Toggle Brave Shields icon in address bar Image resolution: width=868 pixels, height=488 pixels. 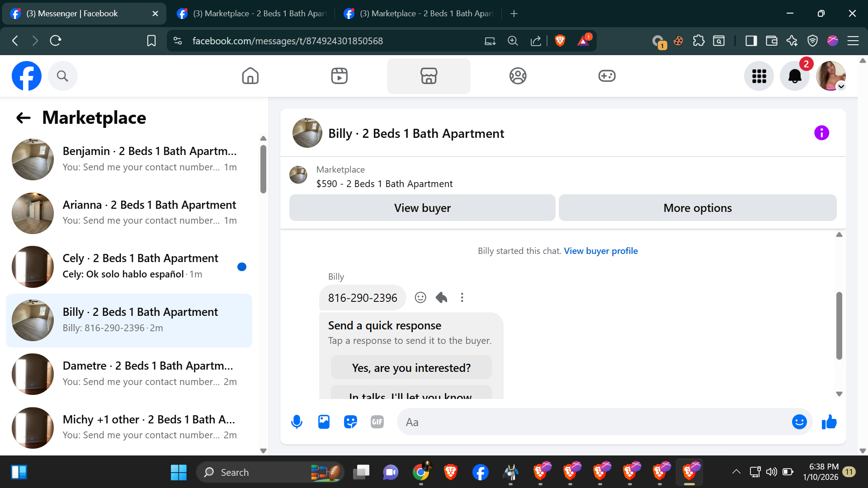click(560, 41)
